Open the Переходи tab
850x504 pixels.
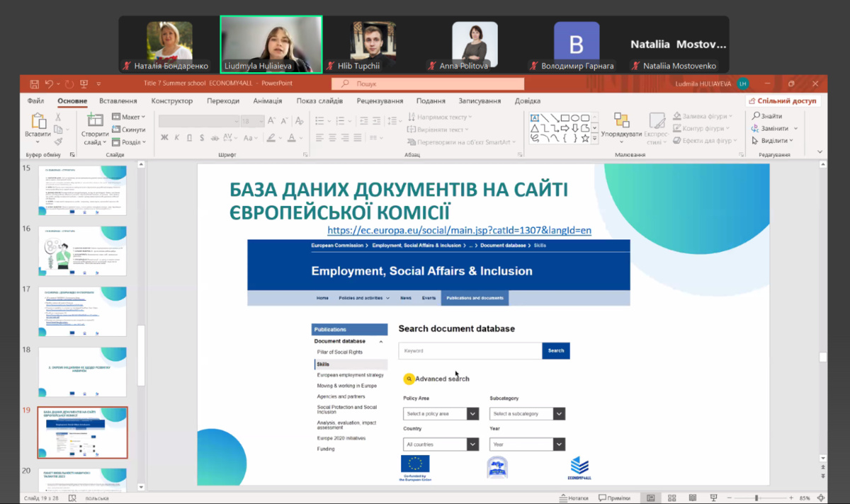223,101
